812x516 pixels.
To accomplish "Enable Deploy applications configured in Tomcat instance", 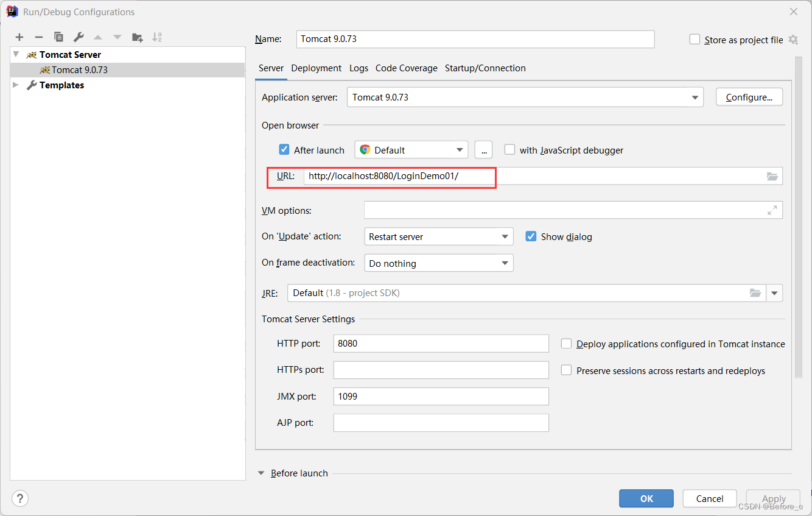I will (566, 344).
